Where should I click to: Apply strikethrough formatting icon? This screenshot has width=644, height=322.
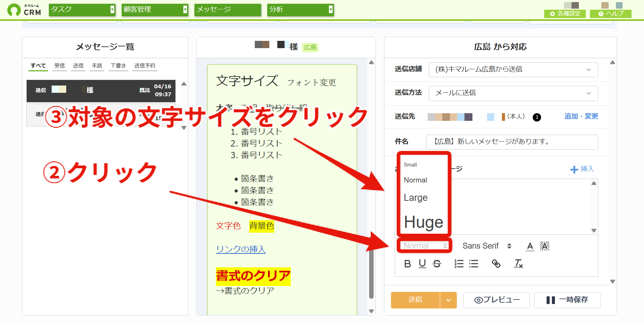click(x=437, y=264)
